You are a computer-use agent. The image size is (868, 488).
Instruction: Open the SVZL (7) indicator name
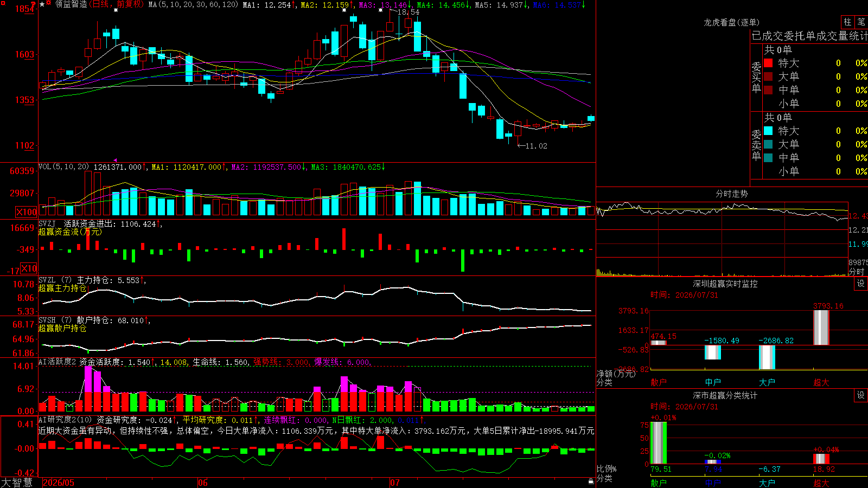point(55,280)
